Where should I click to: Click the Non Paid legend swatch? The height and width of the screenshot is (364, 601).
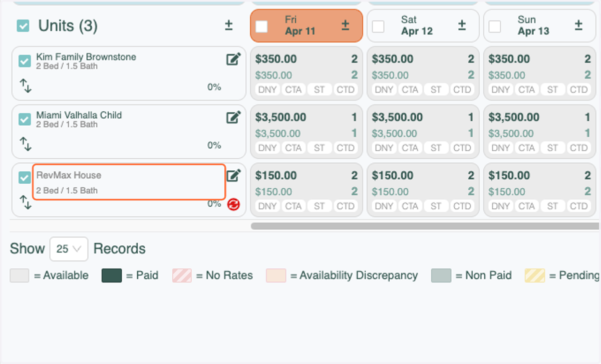point(441,275)
